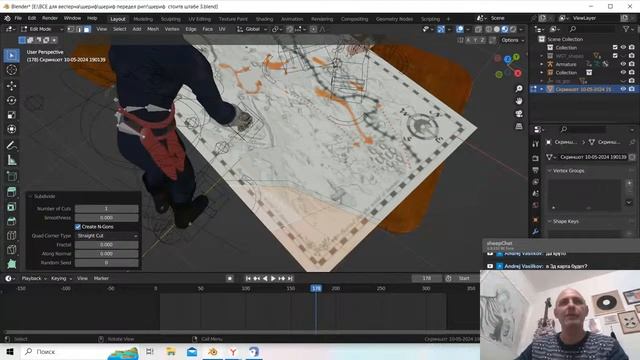
Task: Toggle the Create N-Gons checkbox
Action: point(78,227)
